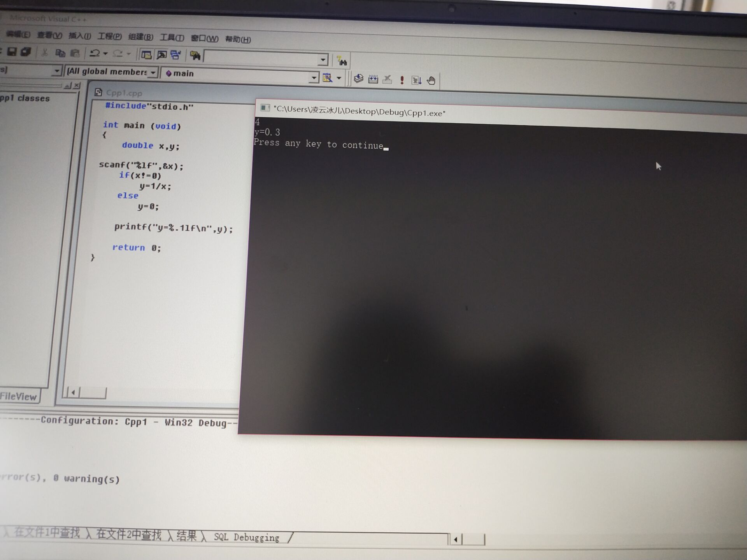Image resolution: width=747 pixels, height=560 pixels.
Task: Expand the All global members dropdown
Action: [153, 73]
